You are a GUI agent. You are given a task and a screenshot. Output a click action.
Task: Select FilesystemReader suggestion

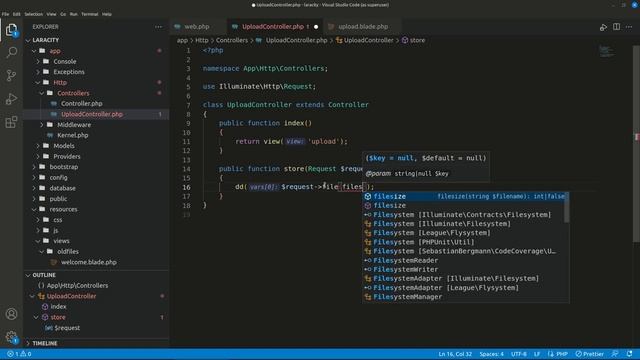[x=464, y=260]
